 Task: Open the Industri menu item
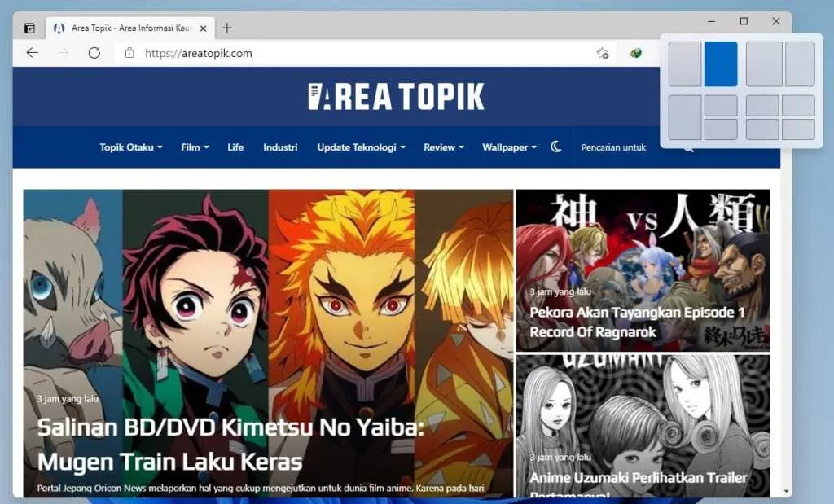click(280, 147)
